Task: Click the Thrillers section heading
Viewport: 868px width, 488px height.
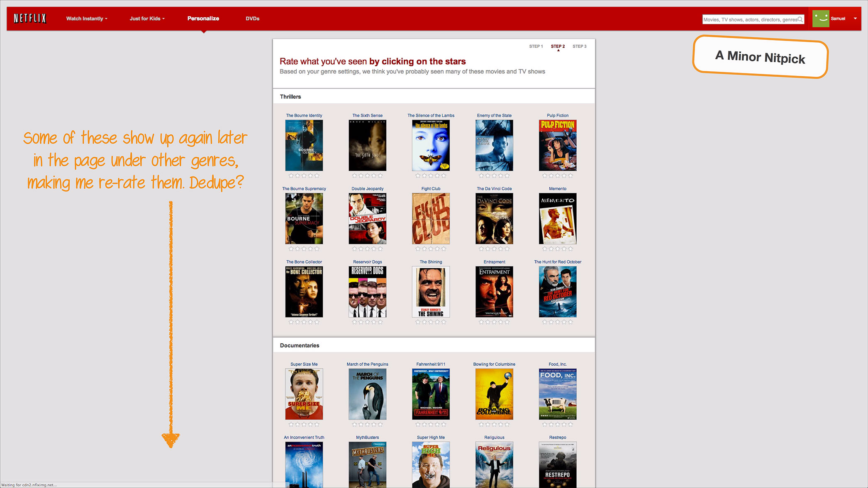Action: [x=290, y=97]
